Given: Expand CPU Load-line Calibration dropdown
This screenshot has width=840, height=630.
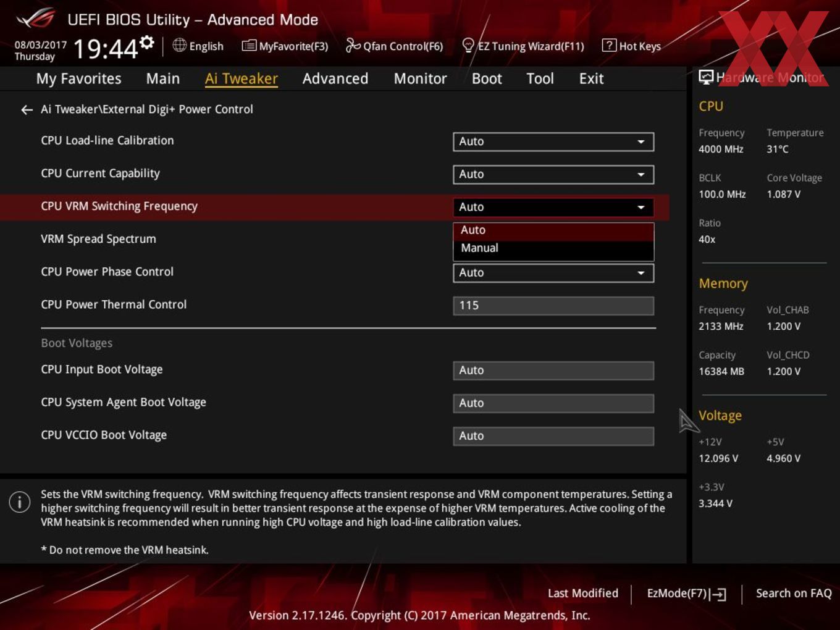Looking at the screenshot, I should pyautogui.click(x=553, y=141).
